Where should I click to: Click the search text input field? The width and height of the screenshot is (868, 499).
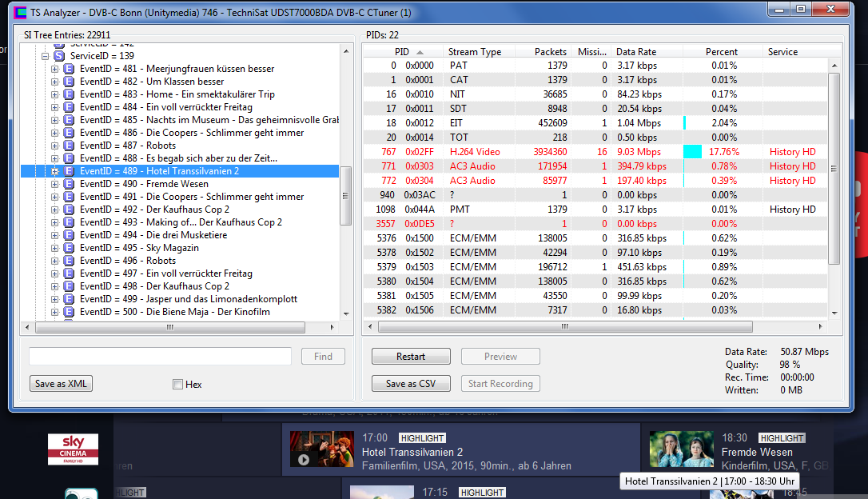tap(160, 357)
